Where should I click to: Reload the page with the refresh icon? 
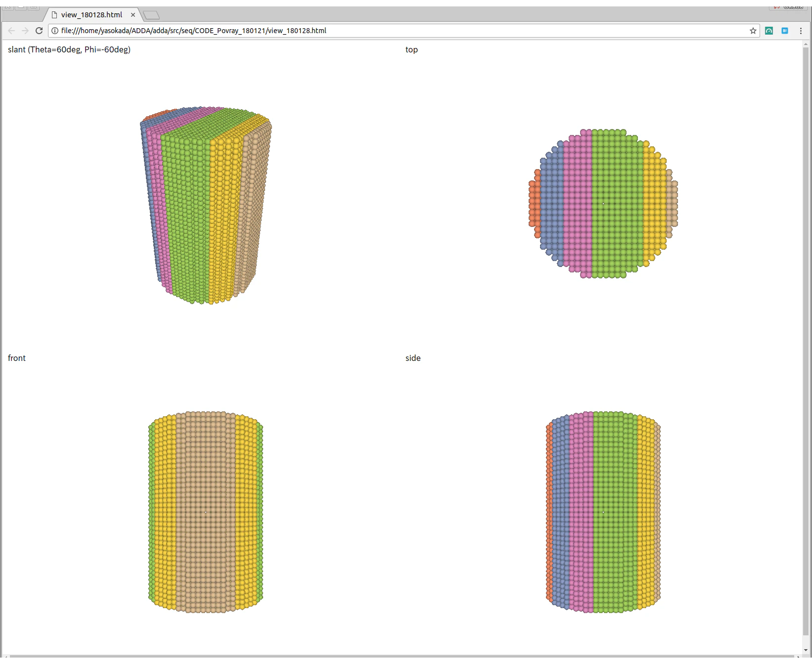coord(39,31)
